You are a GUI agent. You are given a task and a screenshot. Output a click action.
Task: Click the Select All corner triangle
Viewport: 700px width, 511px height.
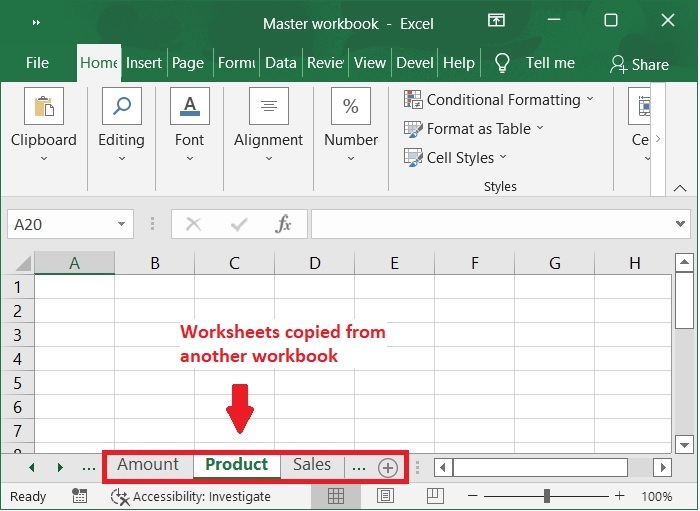pos(21,263)
